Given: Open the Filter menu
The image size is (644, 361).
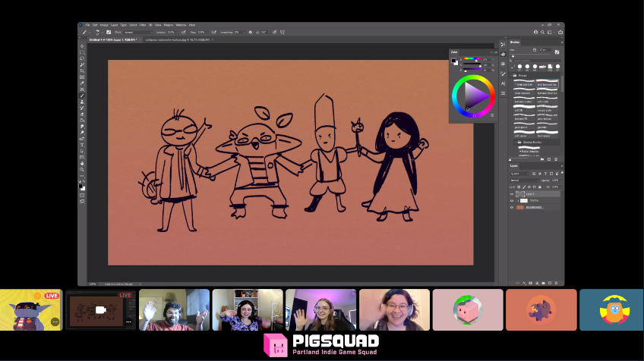Looking at the screenshot, I should point(143,25).
